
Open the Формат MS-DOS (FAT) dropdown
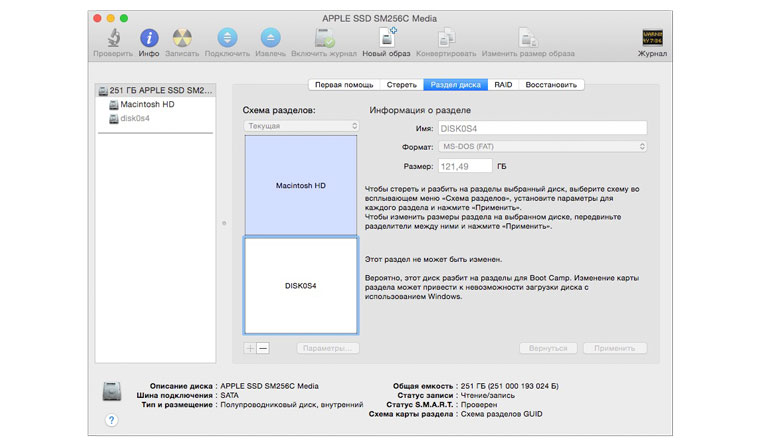542,146
